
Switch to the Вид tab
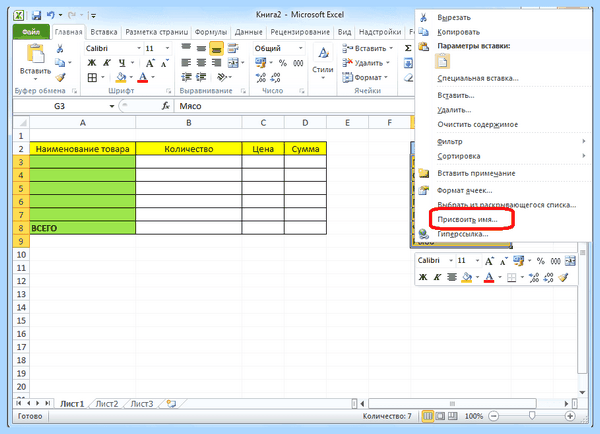click(344, 32)
